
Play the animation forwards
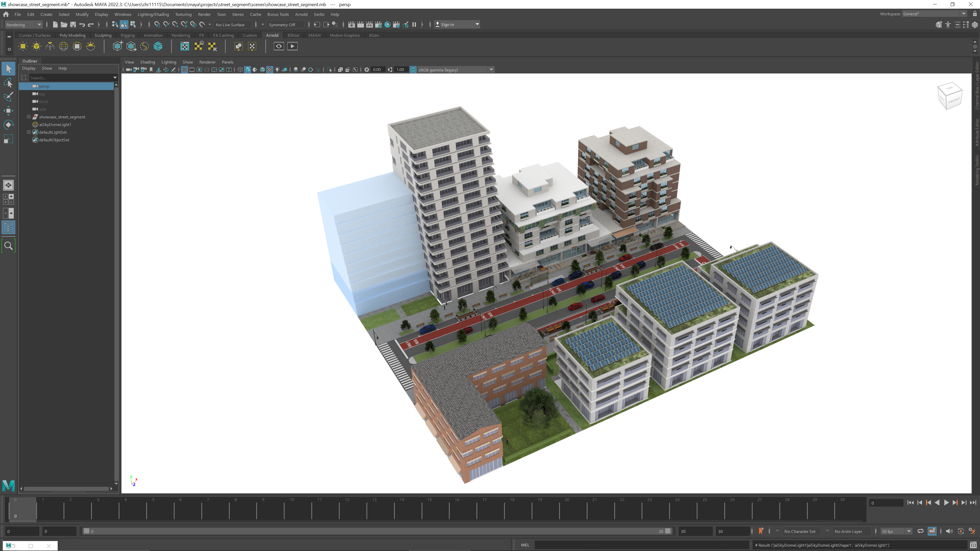(946, 503)
